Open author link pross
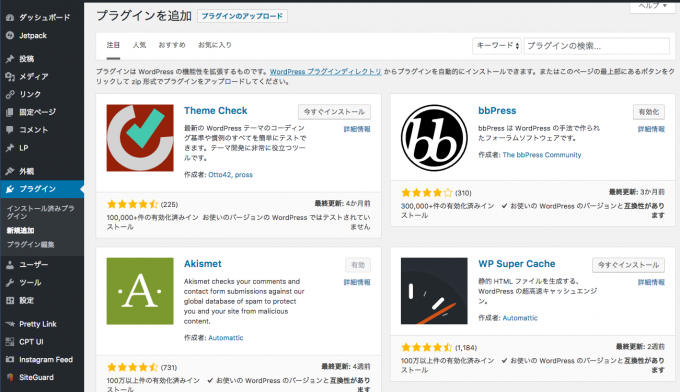680x392 pixels. pyautogui.click(x=244, y=175)
